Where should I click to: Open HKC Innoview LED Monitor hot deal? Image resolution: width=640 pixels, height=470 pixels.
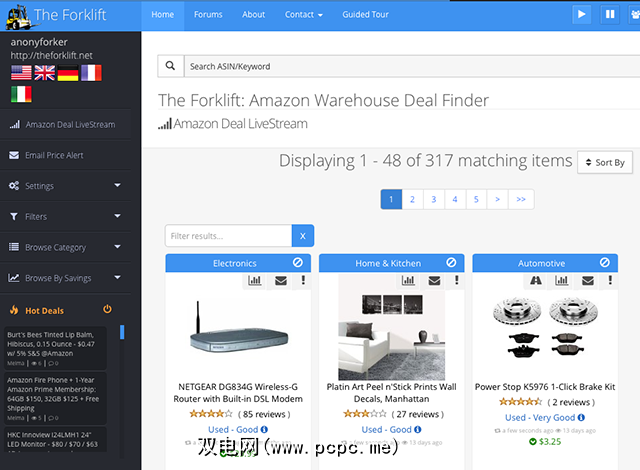tap(56, 439)
